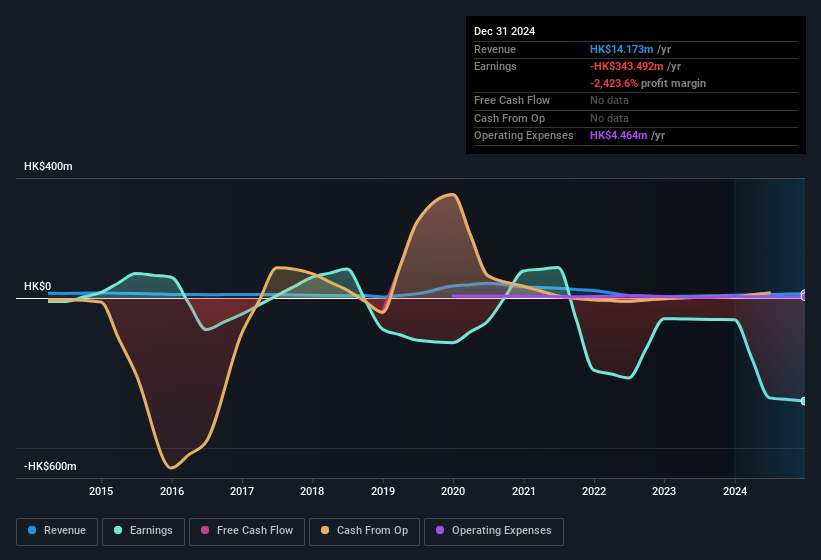
Task: Click the HK$14.173m revenue value
Action: [x=622, y=49]
